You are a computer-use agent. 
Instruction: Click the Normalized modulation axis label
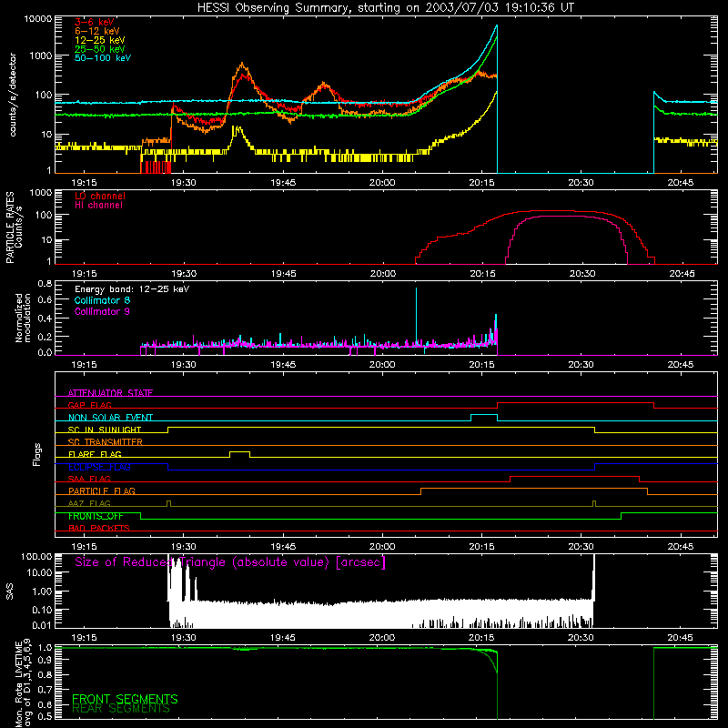click(x=23, y=318)
